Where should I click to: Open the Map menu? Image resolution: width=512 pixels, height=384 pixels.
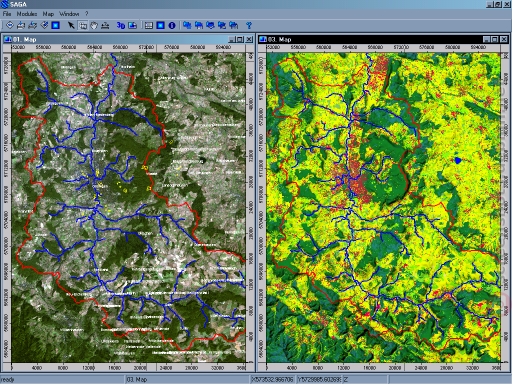[x=48, y=14]
